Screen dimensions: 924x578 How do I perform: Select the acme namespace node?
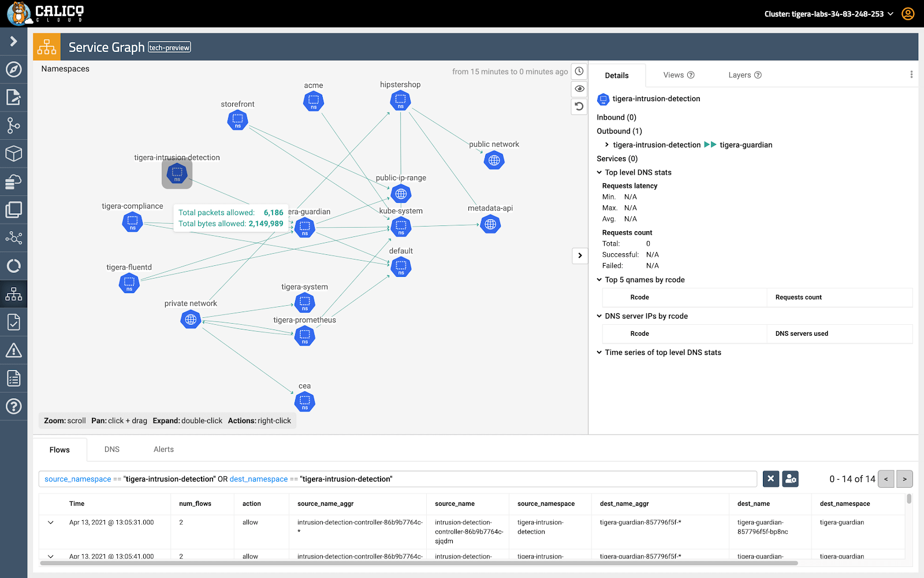314,102
